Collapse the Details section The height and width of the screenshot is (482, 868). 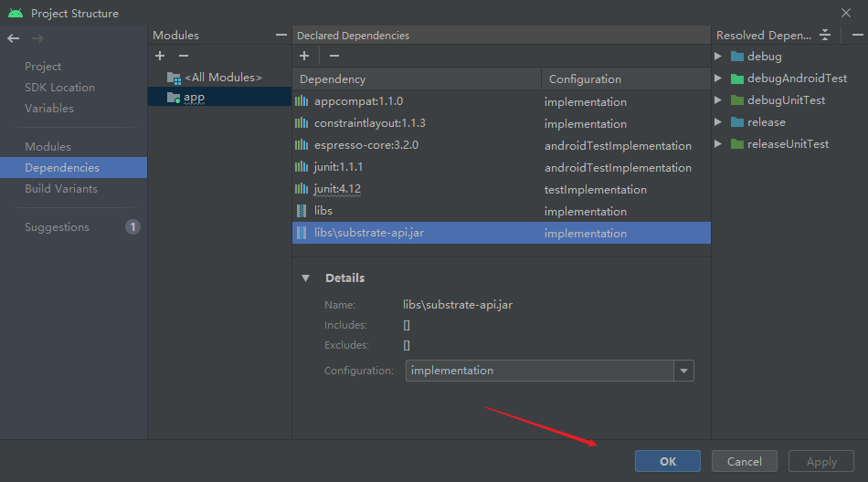[306, 278]
